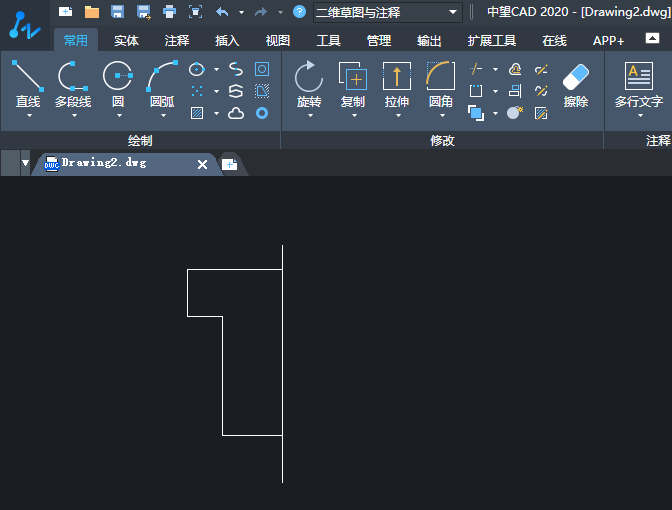Open the undo history dropdown arrow
Image resolution: width=672 pixels, height=510 pixels.
click(241, 12)
